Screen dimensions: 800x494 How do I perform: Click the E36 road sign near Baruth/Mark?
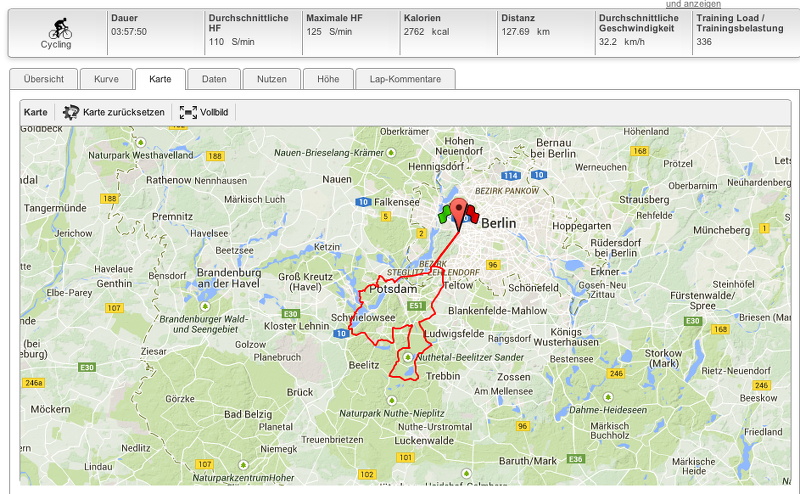pos(576,459)
